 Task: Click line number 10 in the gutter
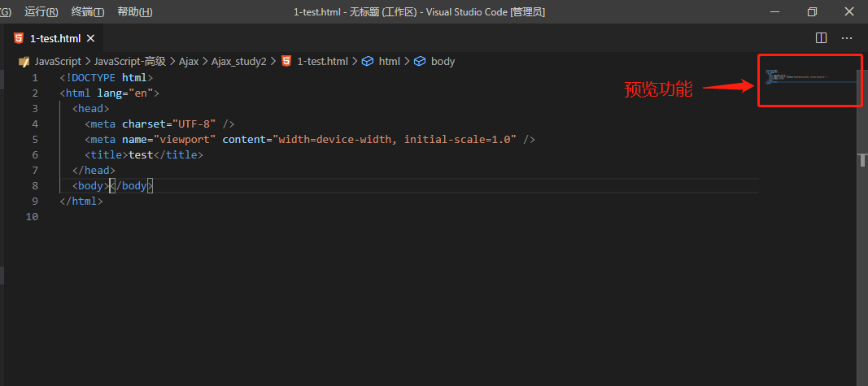click(x=32, y=217)
